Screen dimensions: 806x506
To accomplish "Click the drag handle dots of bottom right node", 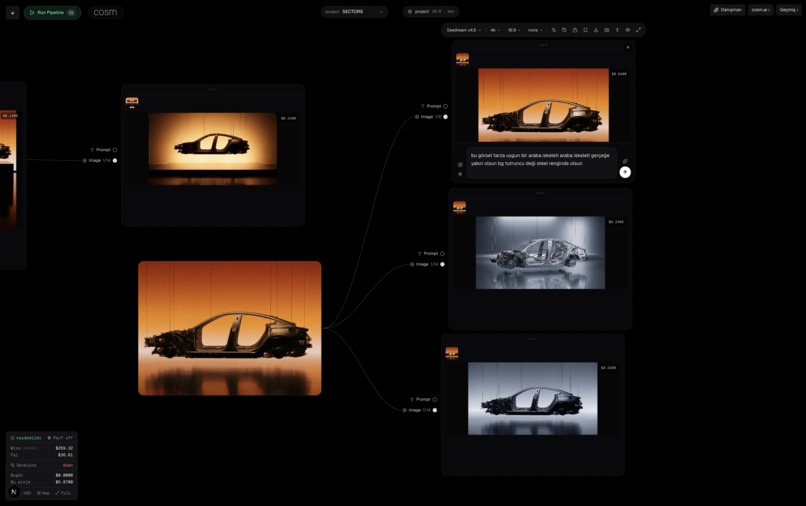I will pos(533,339).
